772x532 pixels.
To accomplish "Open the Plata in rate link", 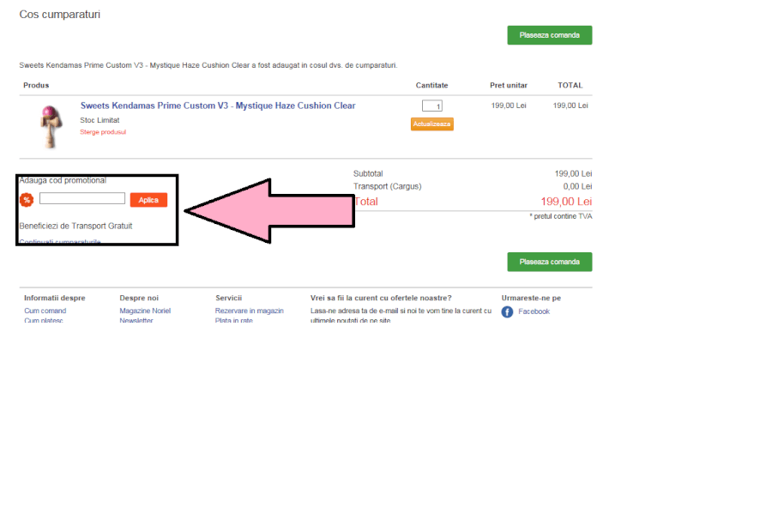I will (234, 321).
